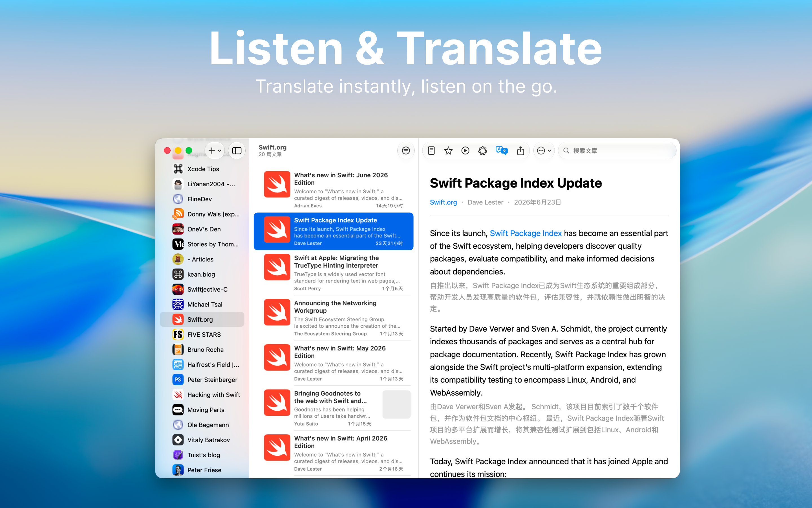Select LiYanan2004 feed in sidebar
Screen dimensions: 812x508
point(202,184)
